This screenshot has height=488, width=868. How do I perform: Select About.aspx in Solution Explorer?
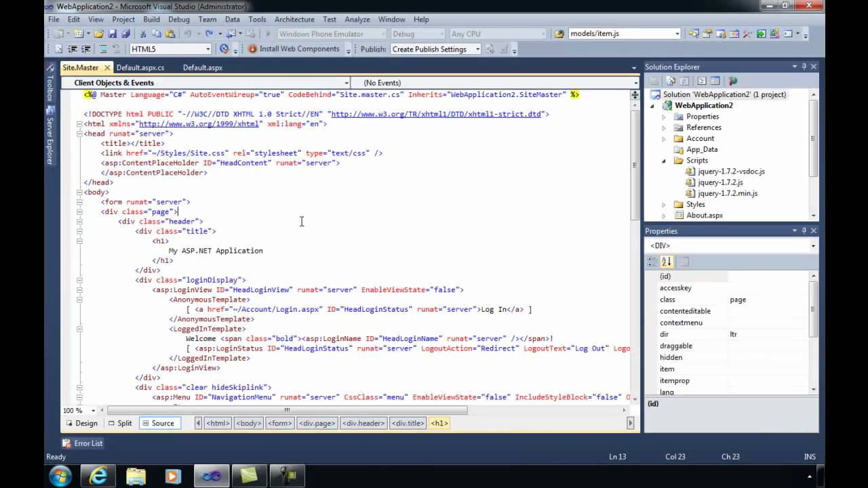click(x=705, y=215)
